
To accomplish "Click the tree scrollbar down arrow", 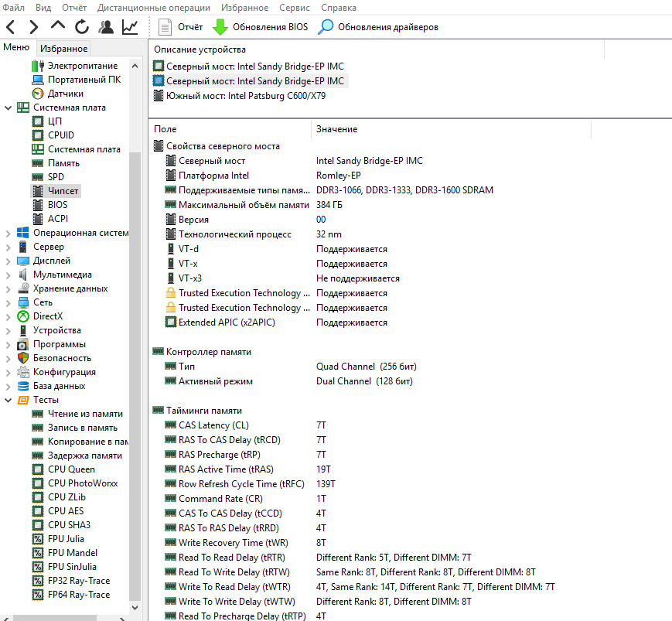I will (x=135, y=607).
